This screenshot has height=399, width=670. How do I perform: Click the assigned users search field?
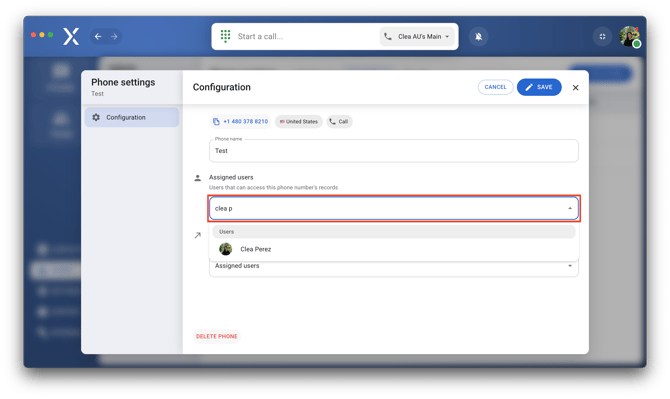pos(394,208)
